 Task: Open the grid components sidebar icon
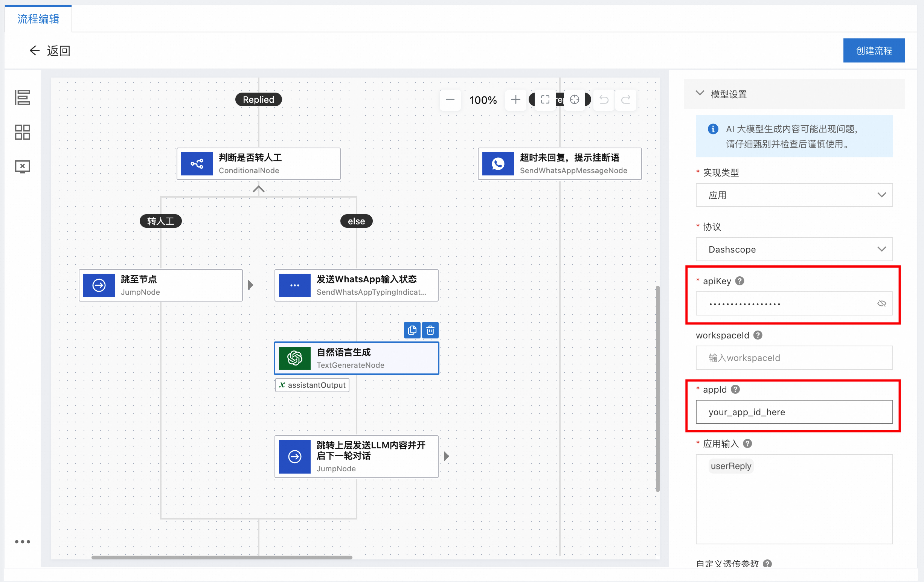pos(22,132)
